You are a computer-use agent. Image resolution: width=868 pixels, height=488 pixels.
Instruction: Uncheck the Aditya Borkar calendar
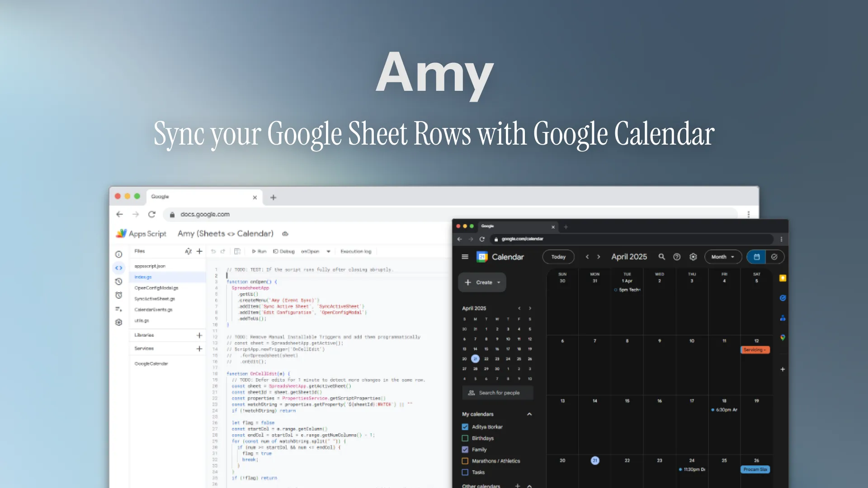465,427
